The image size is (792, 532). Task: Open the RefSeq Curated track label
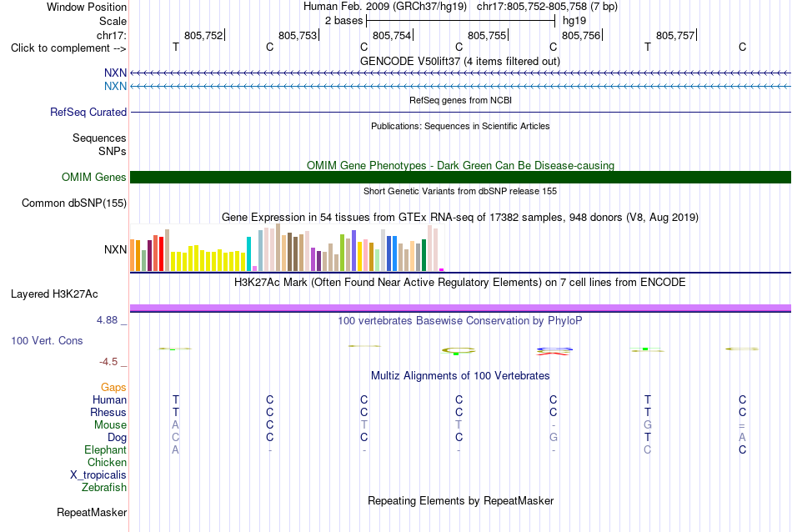point(88,113)
